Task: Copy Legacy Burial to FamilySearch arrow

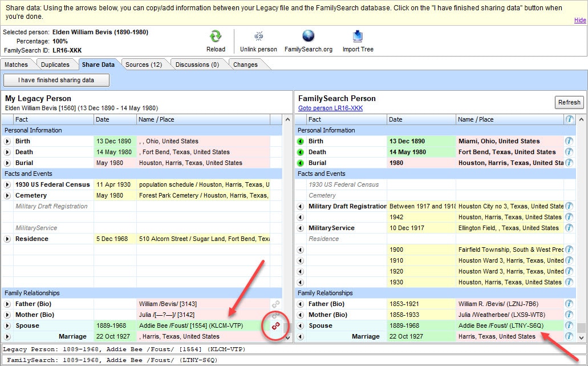Action: 7,163
